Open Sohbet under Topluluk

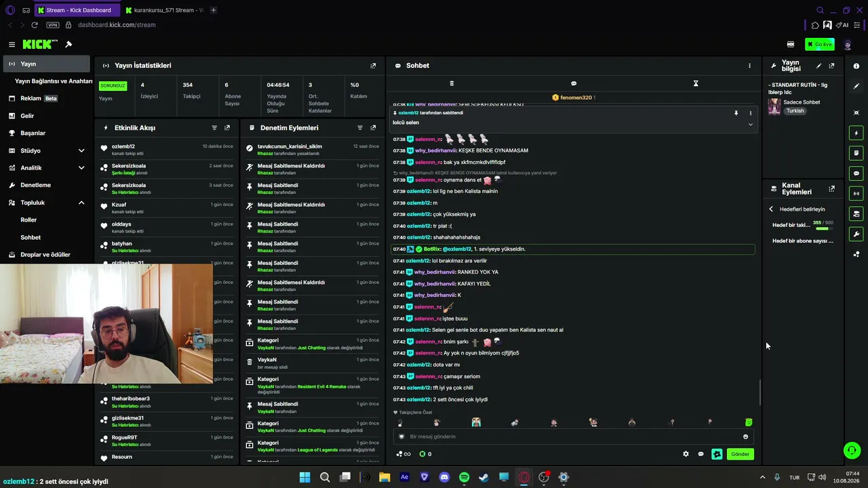click(31, 238)
